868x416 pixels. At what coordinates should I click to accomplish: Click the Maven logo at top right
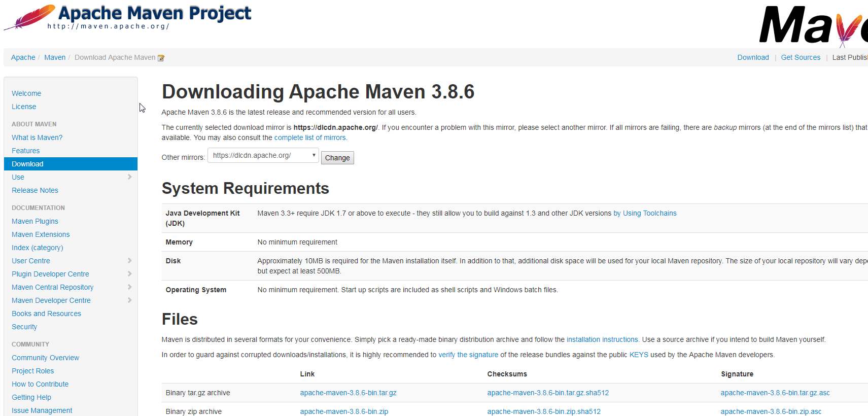tap(812, 25)
